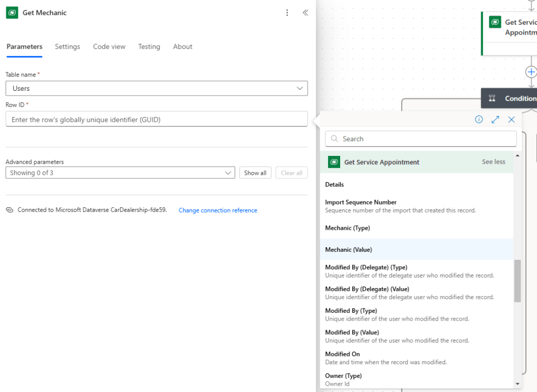Expand the Advanced parameters dropdown

click(120, 173)
